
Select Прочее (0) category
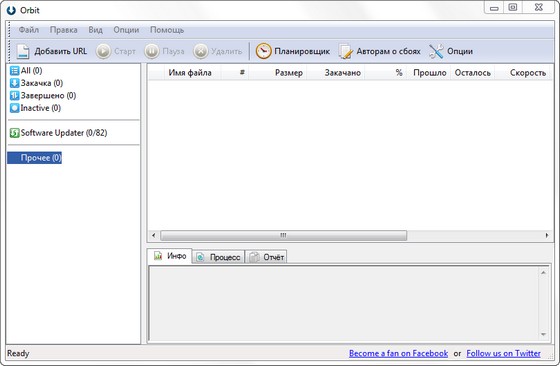(35, 158)
